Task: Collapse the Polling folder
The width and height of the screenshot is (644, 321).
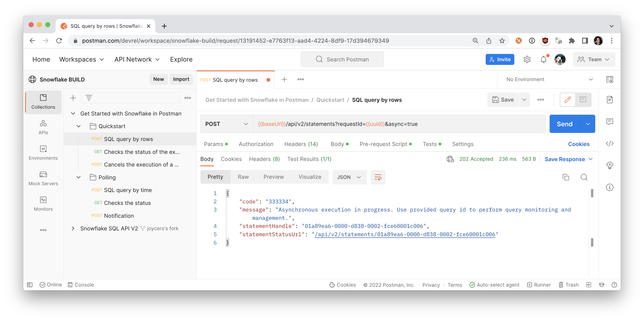Action: click(78, 177)
